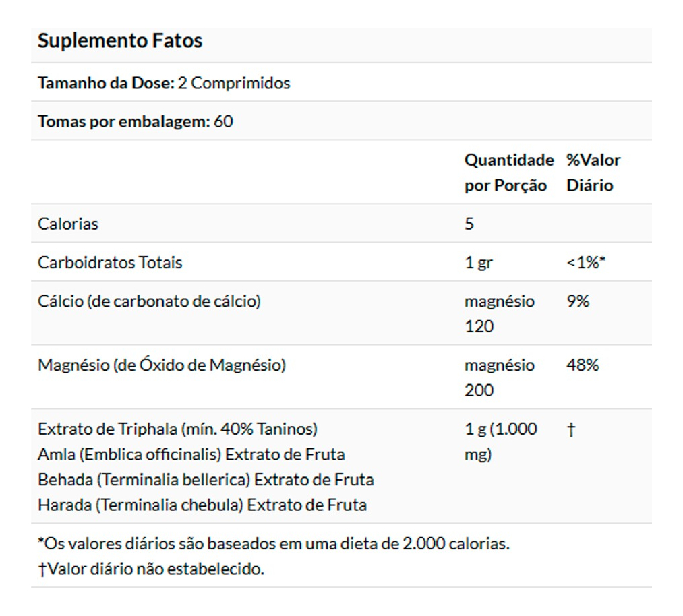Image resolution: width=683 pixels, height=616 pixels.
Task: Click "Extrato de Triphala (mín. 40% Taninos)" text
Action: point(177,429)
